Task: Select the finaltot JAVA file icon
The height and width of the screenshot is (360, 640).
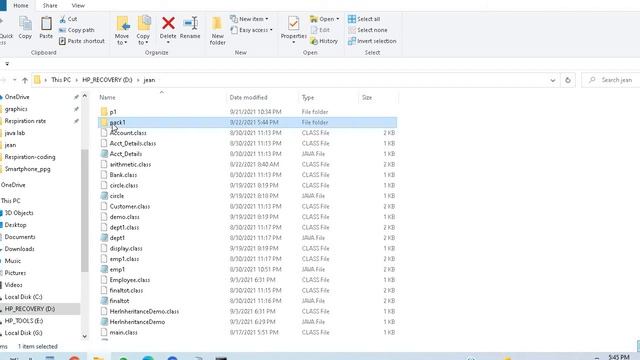Action: pos(104,301)
